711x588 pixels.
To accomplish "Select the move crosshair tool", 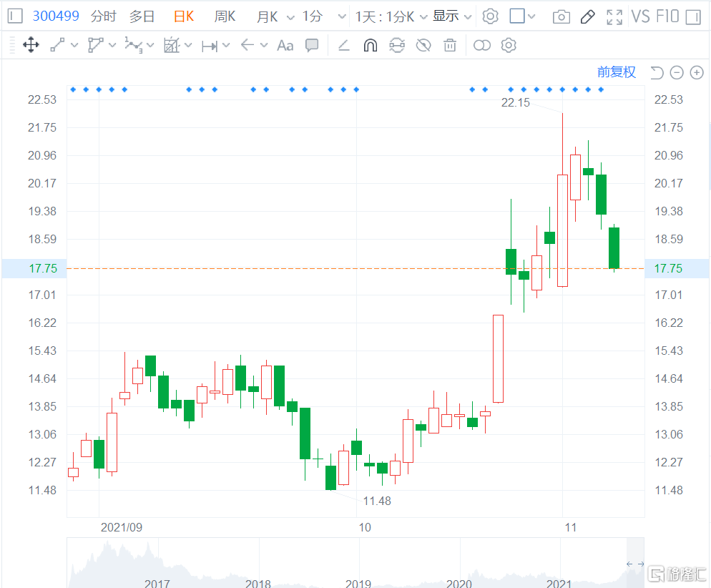I will click(x=31, y=45).
